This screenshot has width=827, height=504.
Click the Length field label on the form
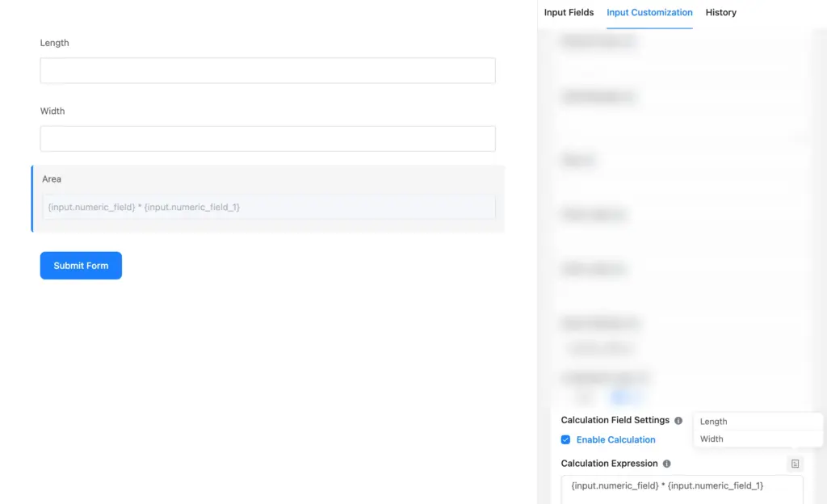coord(54,42)
